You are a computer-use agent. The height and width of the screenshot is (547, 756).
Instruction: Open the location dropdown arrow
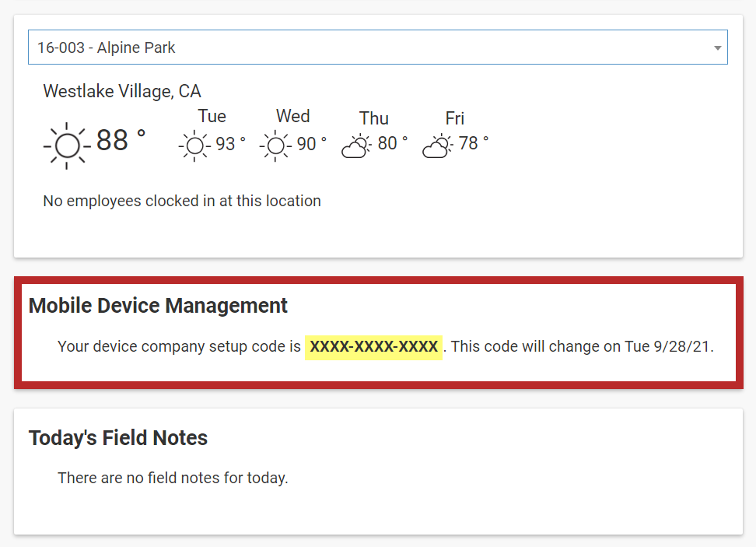coord(717,48)
